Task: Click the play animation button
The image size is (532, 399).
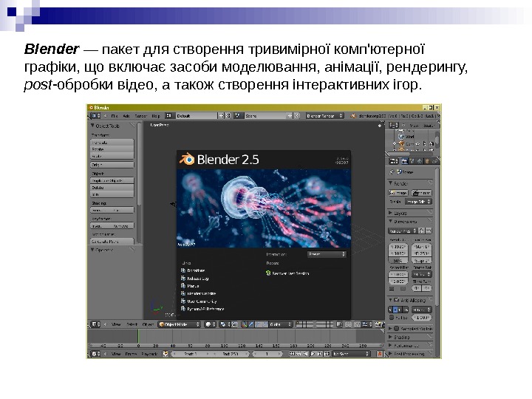Action: [313, 354]
